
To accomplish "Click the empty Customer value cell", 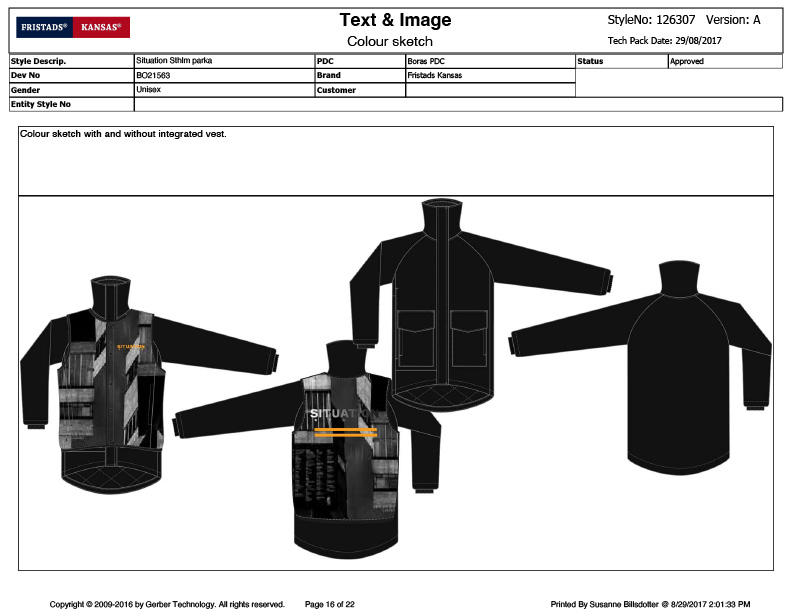I will point(490,90).
